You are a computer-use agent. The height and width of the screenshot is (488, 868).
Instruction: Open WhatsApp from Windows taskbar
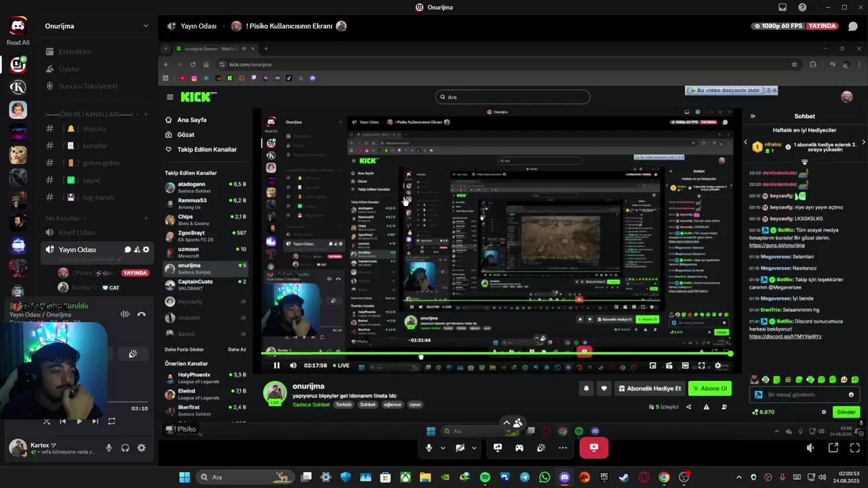[545, 477]
